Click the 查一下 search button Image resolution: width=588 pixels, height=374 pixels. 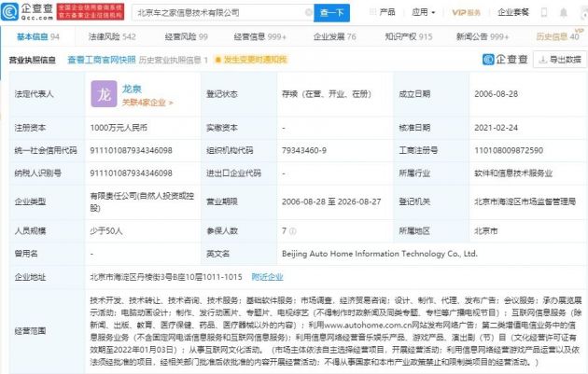[x=332, y=13]
